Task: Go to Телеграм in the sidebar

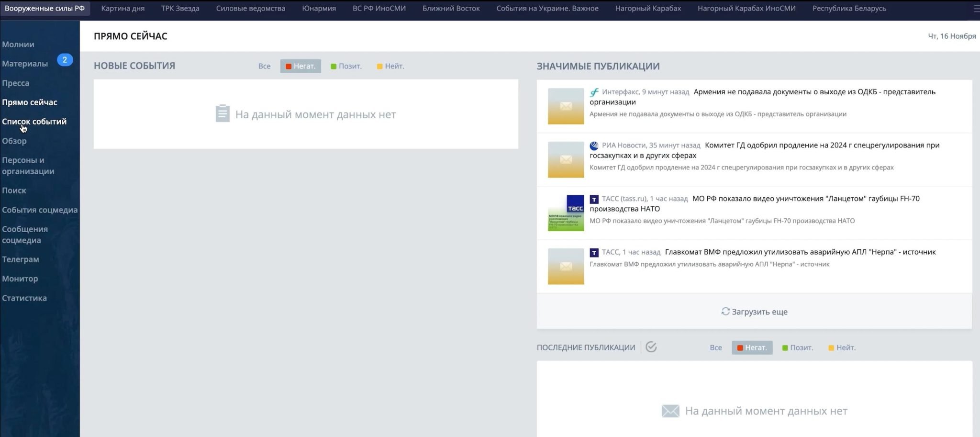Action: tap(21, 259)
